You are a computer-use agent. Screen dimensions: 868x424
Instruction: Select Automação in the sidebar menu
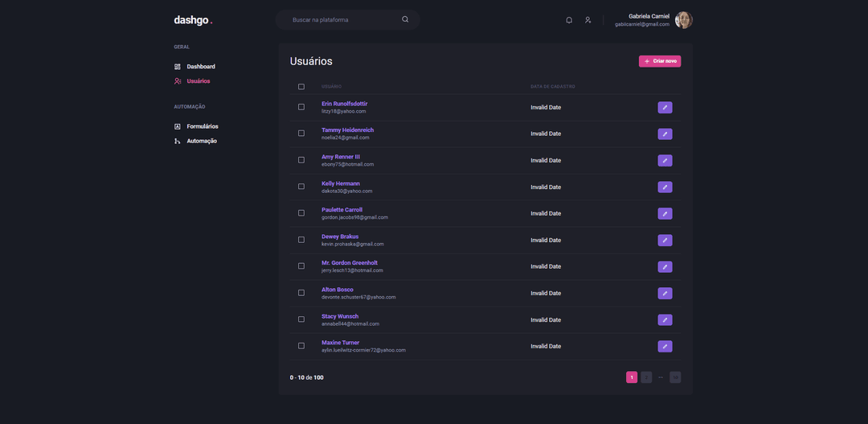201,141
